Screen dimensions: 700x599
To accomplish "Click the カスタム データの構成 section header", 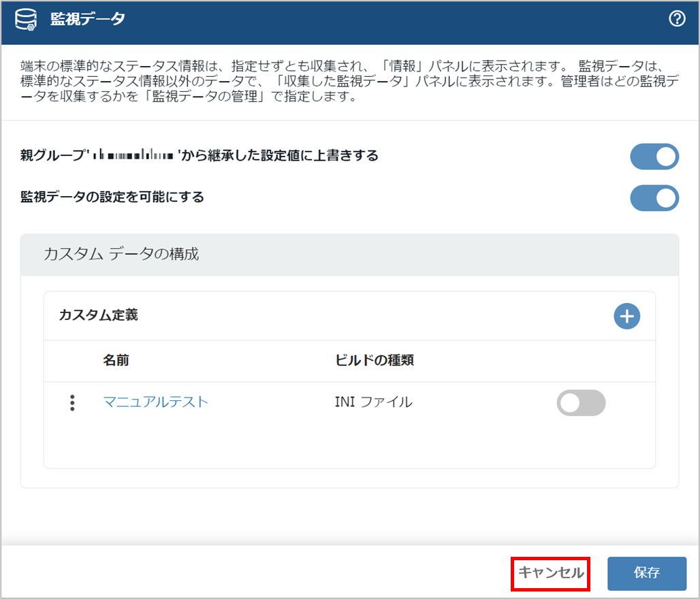I will (x=349, y=255).
